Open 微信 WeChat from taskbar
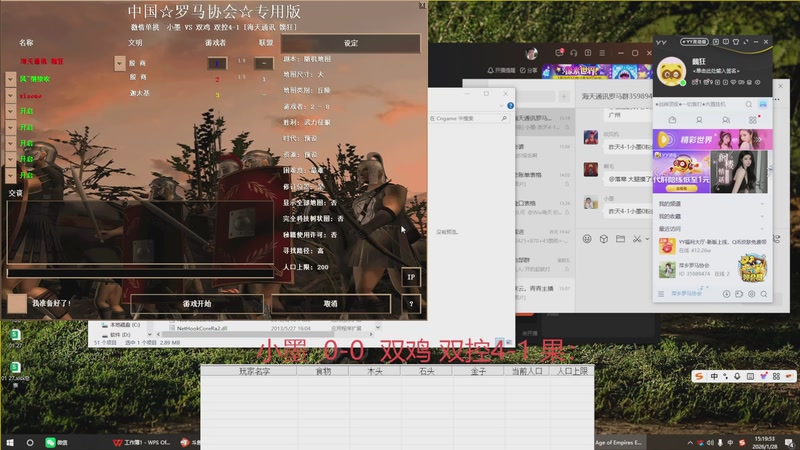800x450 pixels. point(57,442)
